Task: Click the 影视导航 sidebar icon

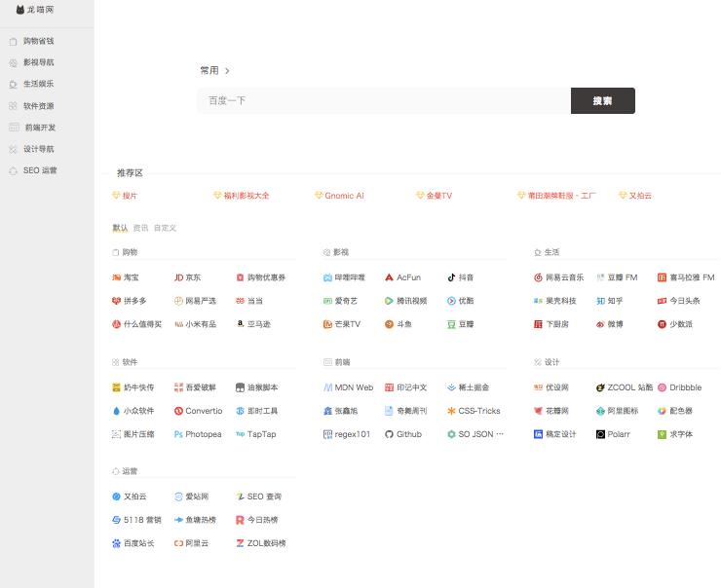Action: coord(14,63)
